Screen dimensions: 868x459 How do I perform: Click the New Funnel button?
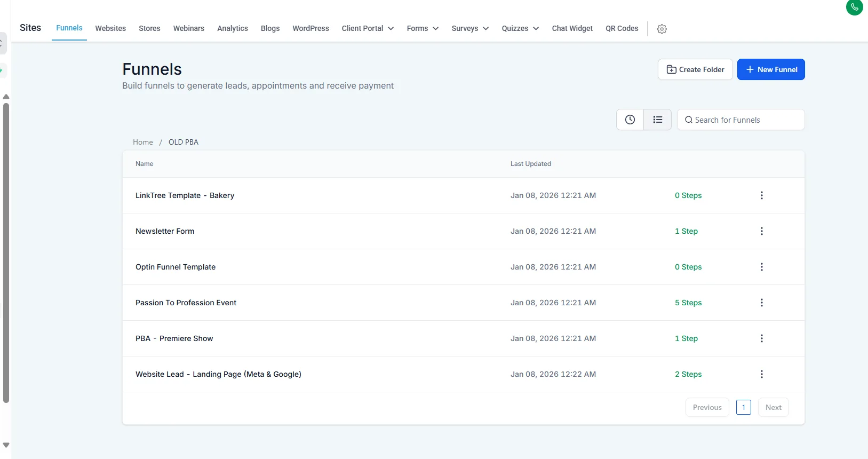click(771, 69)
